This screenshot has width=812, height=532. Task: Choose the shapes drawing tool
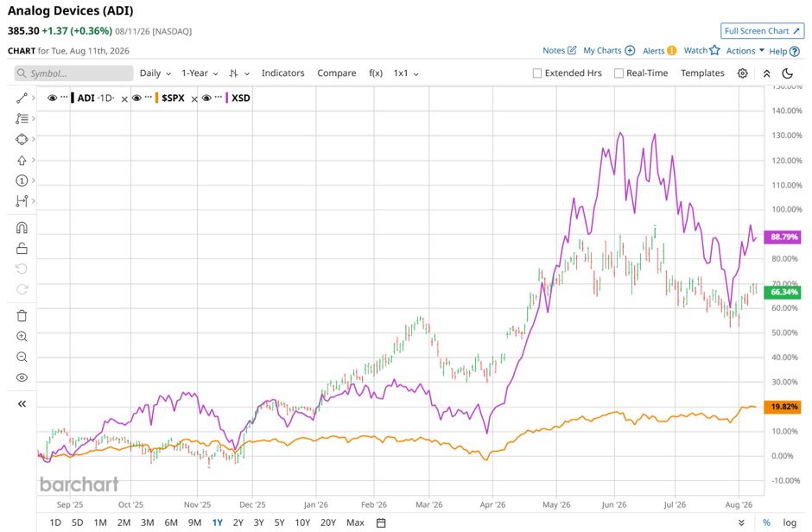pos(22,139)
